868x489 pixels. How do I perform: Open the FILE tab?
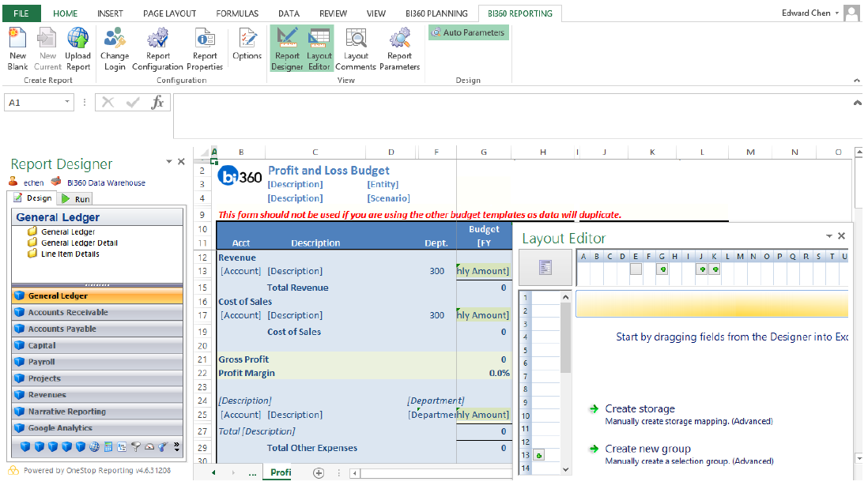(x=21, y=13)
